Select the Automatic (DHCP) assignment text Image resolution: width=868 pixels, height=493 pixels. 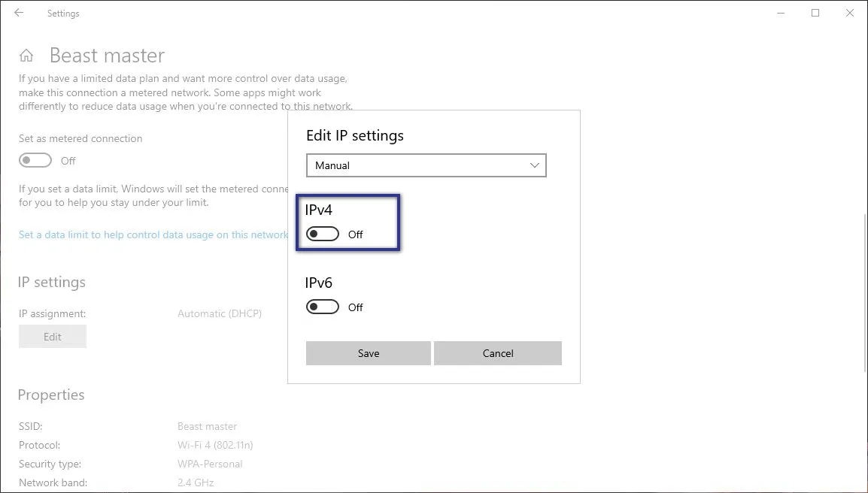[x=220, y=313]
